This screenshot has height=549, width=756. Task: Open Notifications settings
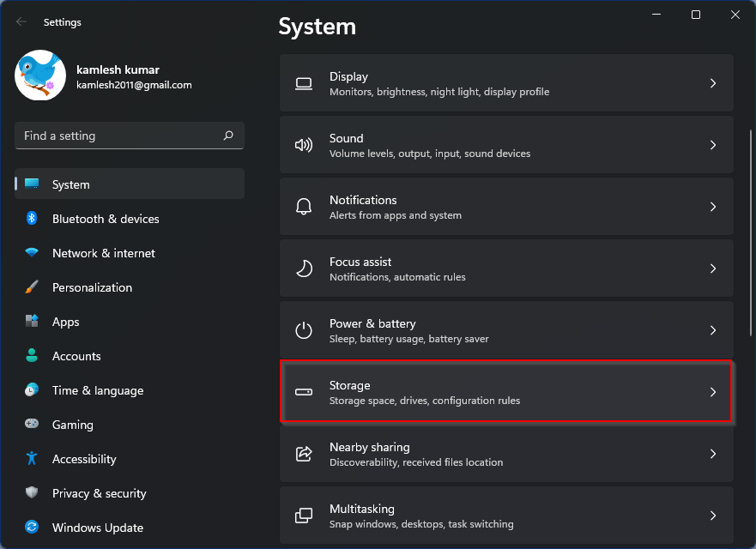[506, 207]
